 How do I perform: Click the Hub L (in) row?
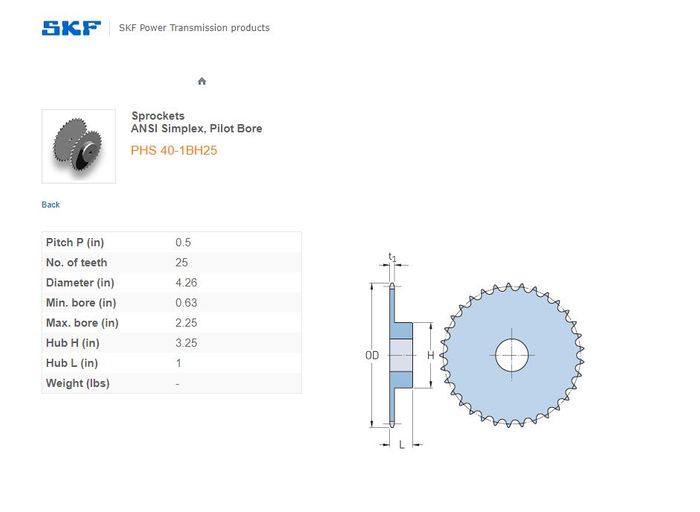pyautogui.click(x=171, y=363)
